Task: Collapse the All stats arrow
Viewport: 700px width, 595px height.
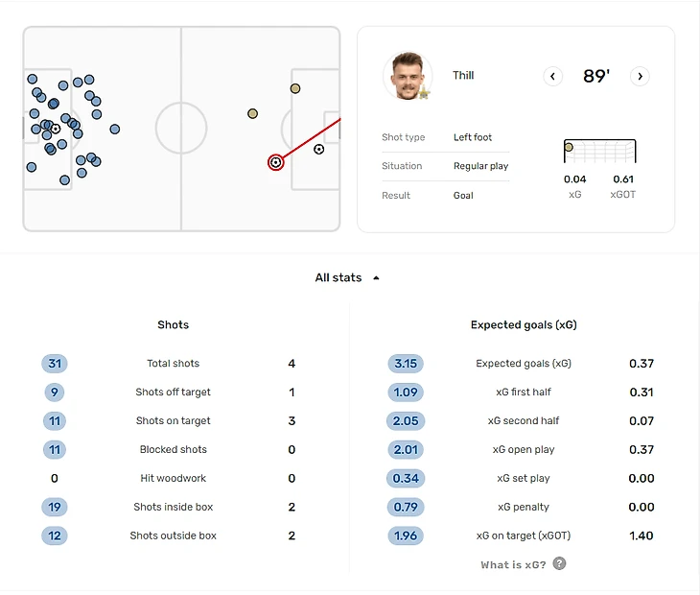Action: [376, 278]
